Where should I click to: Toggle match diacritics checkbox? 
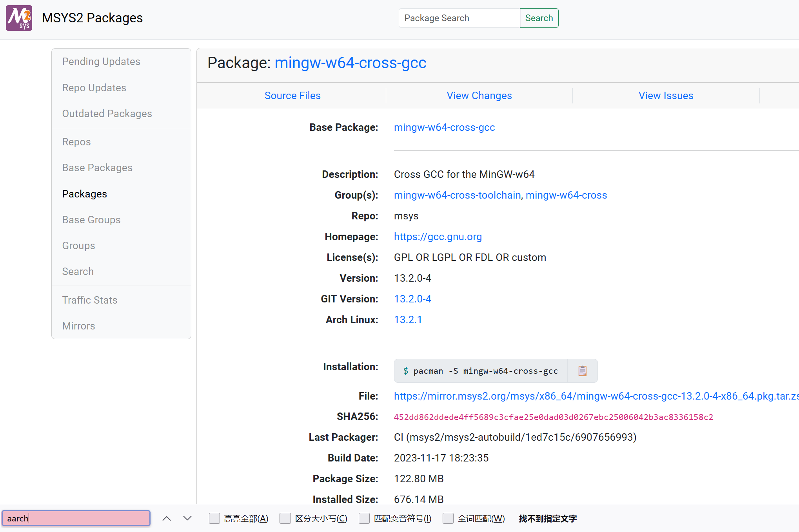[x=364, y=518]
